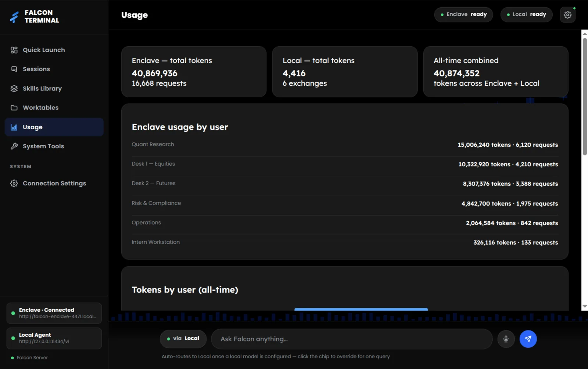Select the Quant Research user row label
The height and width of the screenshot is (369, 588).
click(x=153, y=144)
